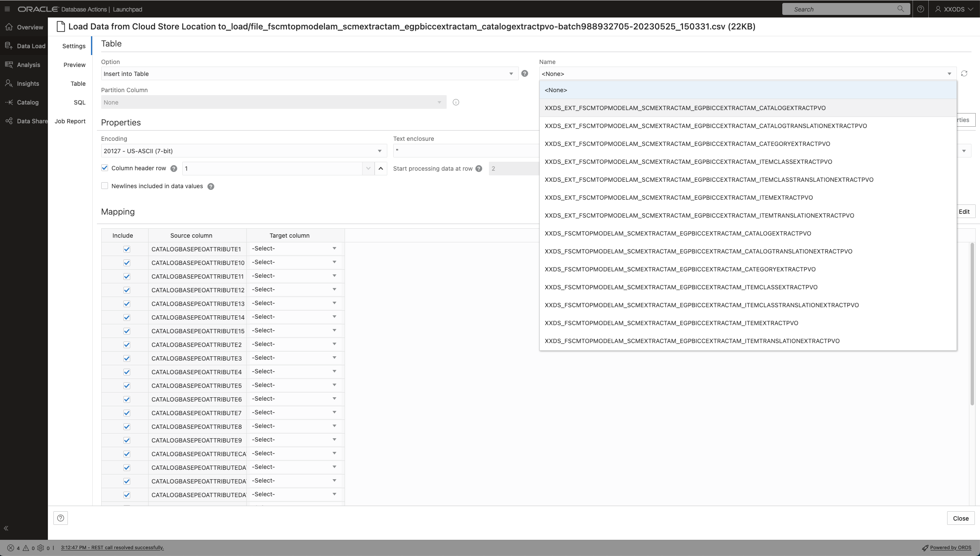Open the SQL tab

79,102
